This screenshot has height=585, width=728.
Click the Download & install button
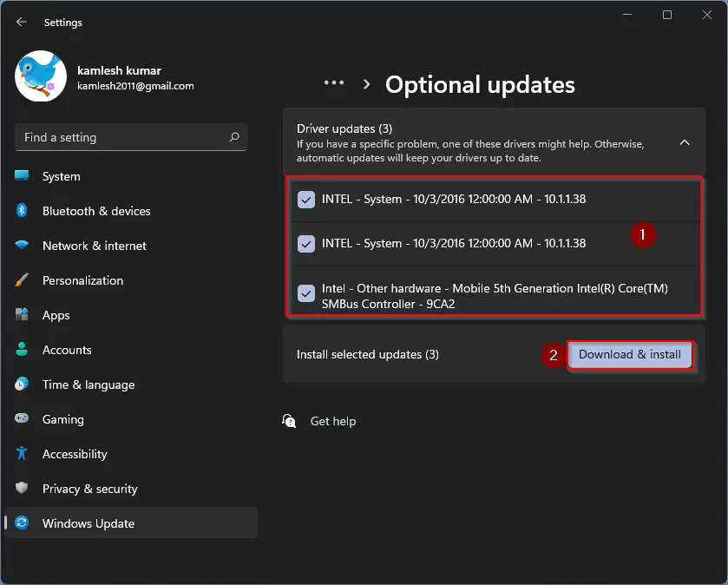pyautogui.click(x=630, y=355)
